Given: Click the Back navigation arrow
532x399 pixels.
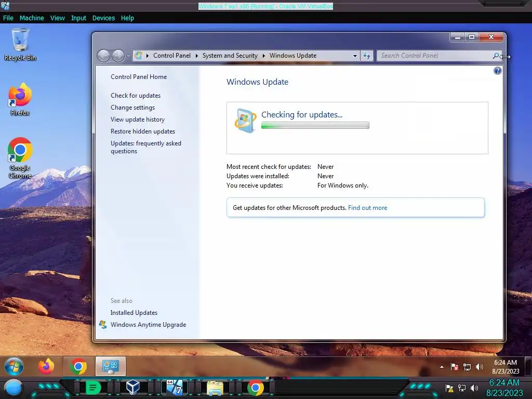Looking at the screenshot, I should click(x=103, y=56).
